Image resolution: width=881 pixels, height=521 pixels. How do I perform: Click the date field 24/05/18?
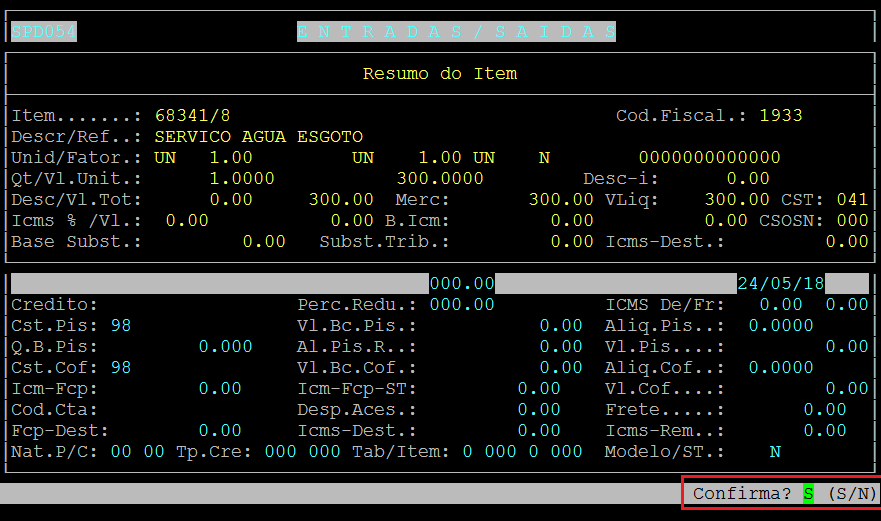click(x=780, y=283)
